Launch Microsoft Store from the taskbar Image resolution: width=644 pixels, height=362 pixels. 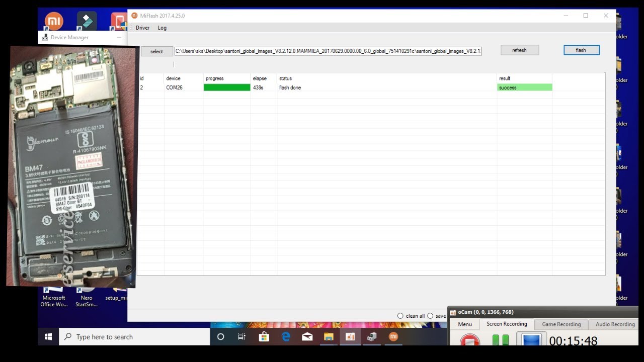click(x=264, y=337)
